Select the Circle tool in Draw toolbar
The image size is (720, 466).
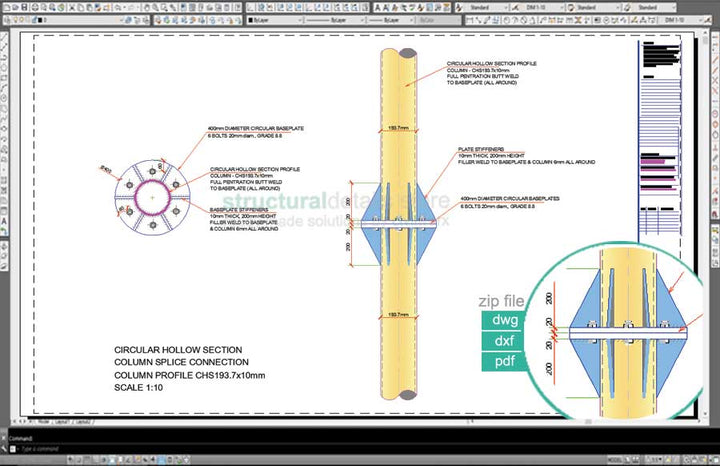(x=4, y=98)
